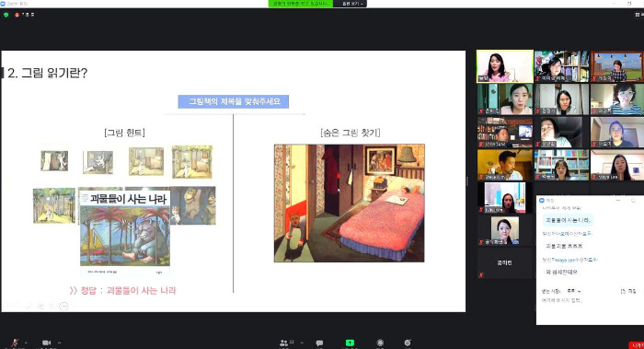Select the fourth-row tile with colorful bookshelves
This screenshot has height=349, width=644.
click(561, 165)
